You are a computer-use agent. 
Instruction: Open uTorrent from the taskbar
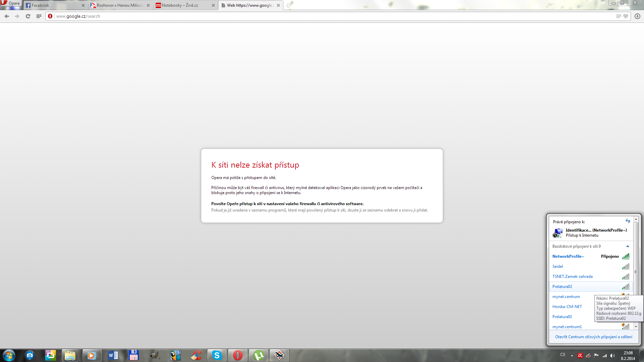pos(259,355)
